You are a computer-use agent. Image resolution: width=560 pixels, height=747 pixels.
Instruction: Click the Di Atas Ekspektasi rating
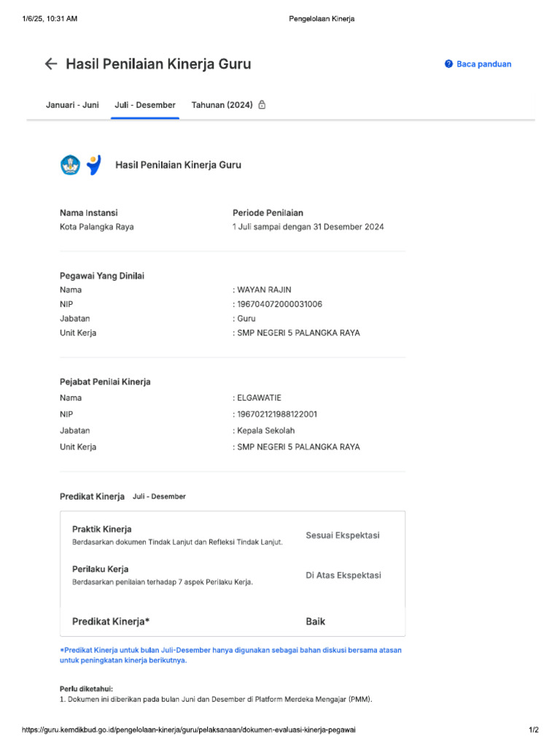[x=343, y=575]
